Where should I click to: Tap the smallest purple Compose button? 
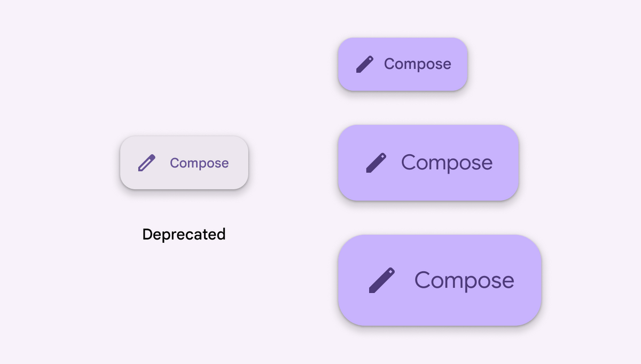(x=403, y=64)
